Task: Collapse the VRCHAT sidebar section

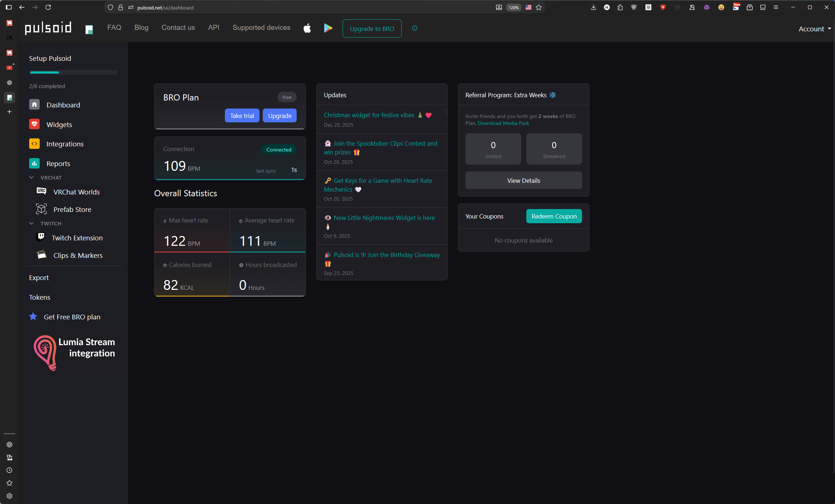Action: (32, 178)
